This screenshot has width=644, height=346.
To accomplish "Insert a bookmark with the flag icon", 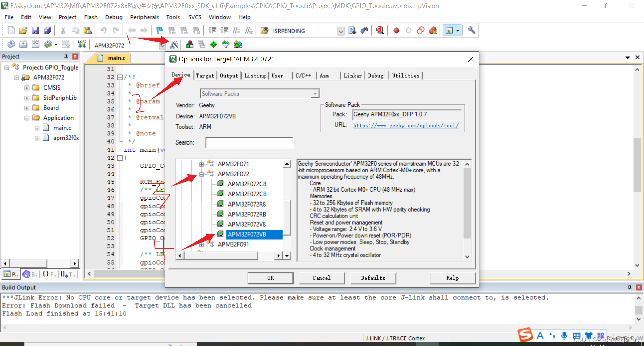I will pos(160,31).
